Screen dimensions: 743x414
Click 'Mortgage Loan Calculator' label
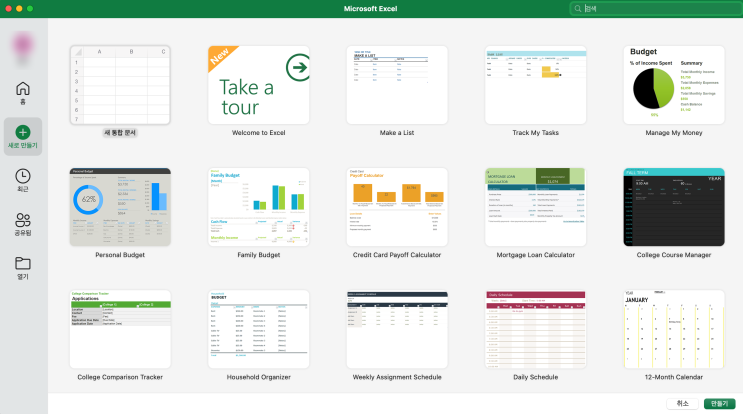(x=535, y=255)
